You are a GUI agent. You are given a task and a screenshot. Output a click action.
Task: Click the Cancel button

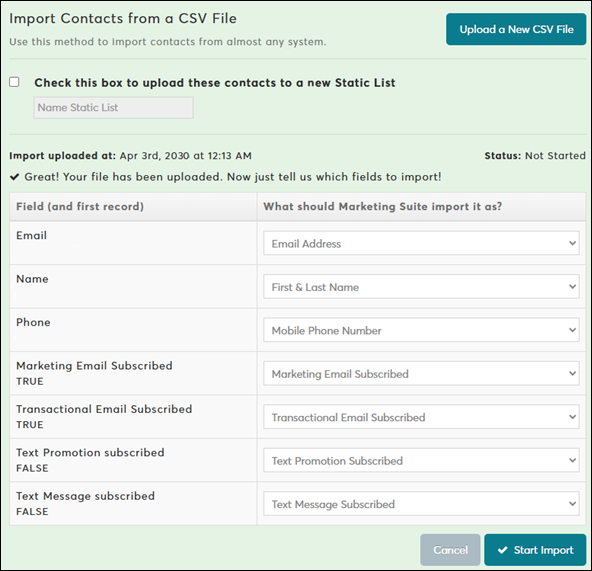(450, 550)
